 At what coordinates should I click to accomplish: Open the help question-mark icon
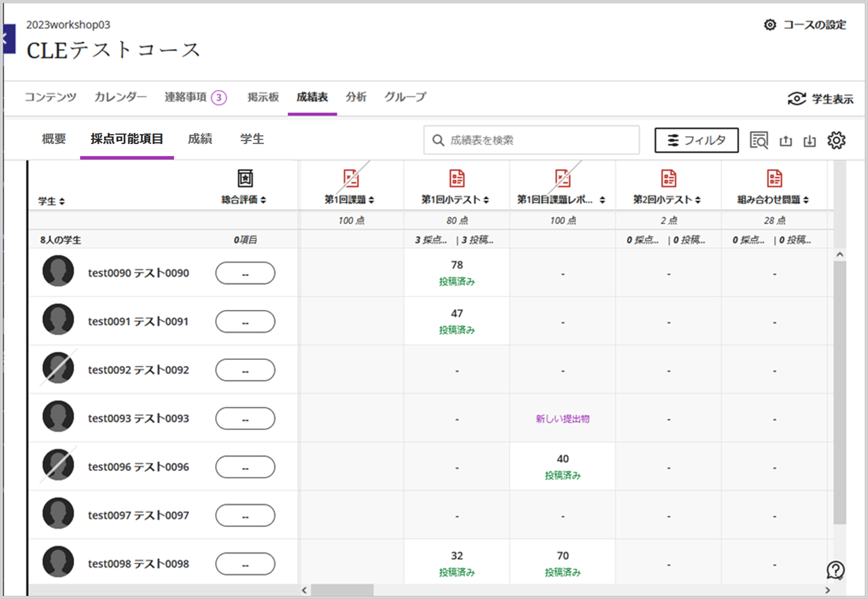836,570
